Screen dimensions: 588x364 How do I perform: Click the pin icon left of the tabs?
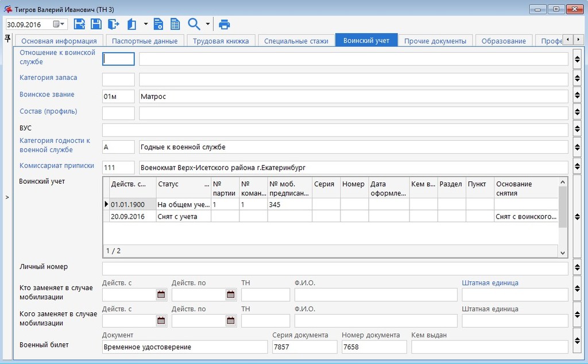7,38
